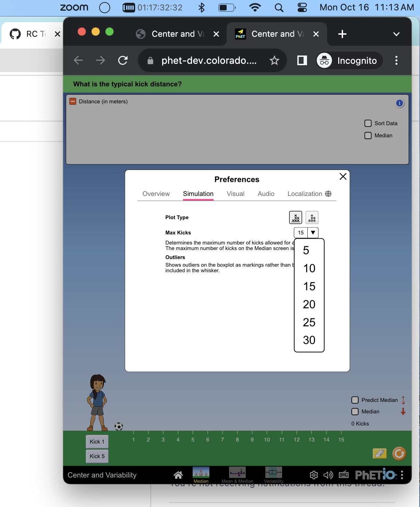Mute sim sound with speaker icon

point(328,475)
